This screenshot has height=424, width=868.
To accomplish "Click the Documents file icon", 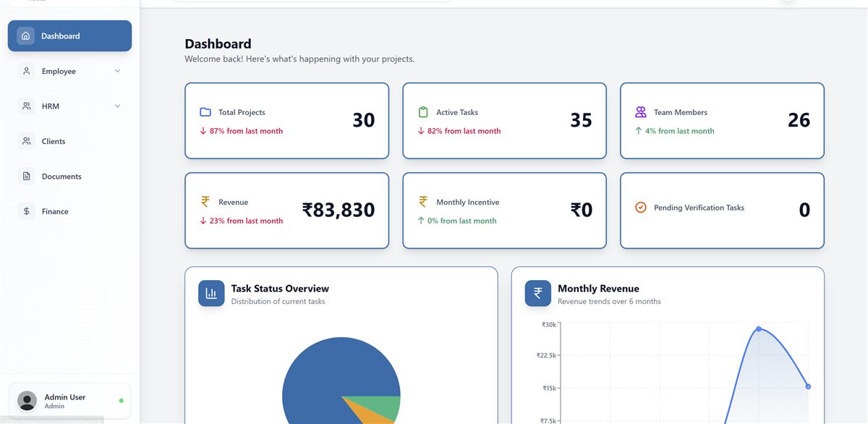I will [x=27, y=176].
